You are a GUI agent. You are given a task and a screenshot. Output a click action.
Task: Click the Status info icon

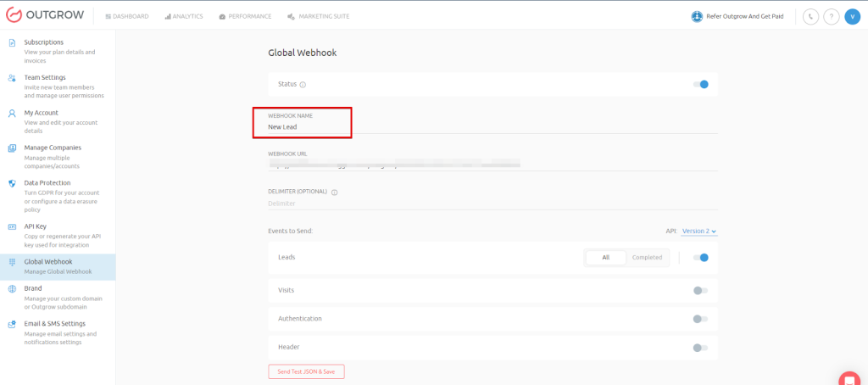303,85
